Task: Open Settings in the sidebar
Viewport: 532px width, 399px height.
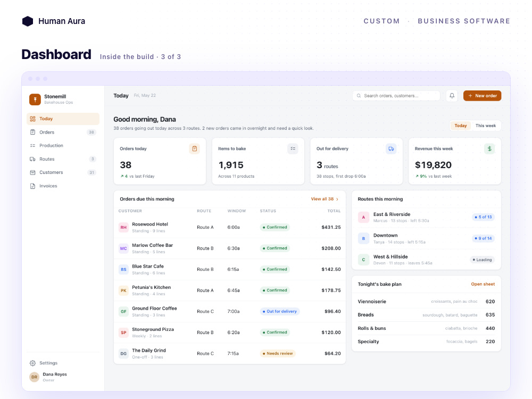Action: (63, 363)
